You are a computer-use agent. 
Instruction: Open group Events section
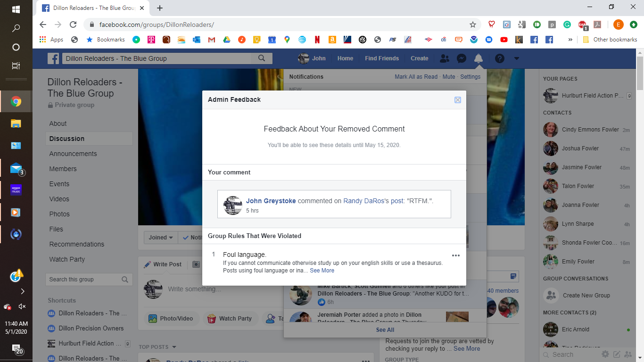[59, 184]
